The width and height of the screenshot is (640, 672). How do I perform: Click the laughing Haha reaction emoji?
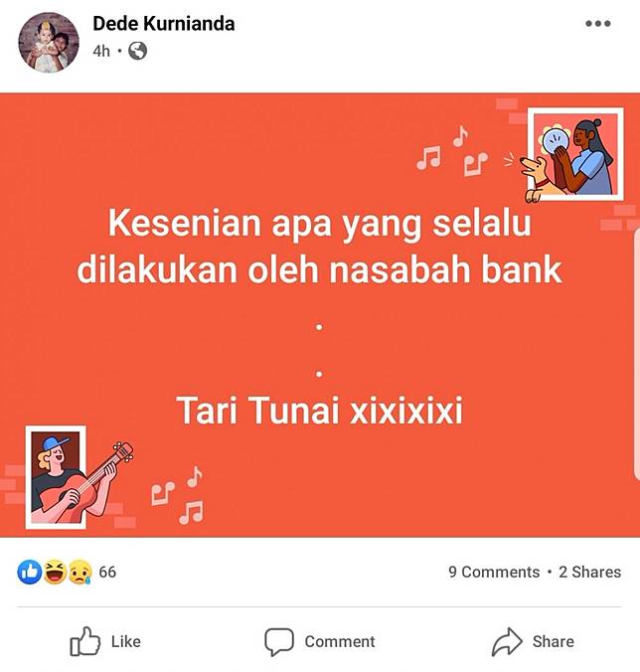(55, 573)
